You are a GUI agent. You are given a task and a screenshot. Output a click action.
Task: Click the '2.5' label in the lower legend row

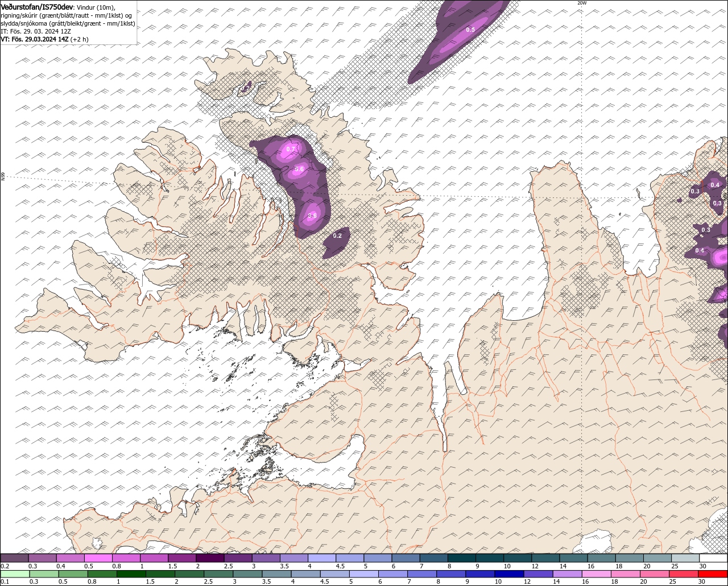point(209,581)
